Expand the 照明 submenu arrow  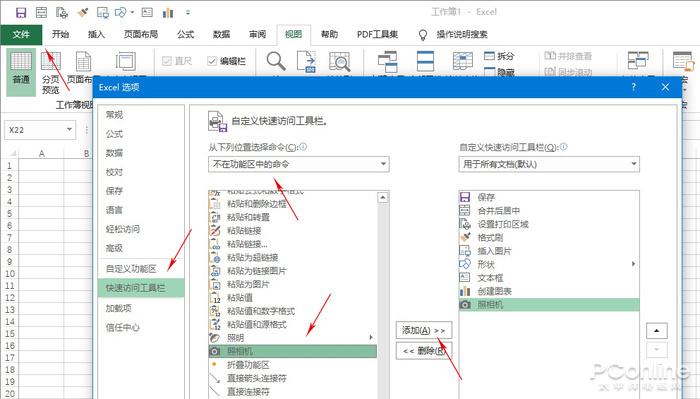click(371, 337)
